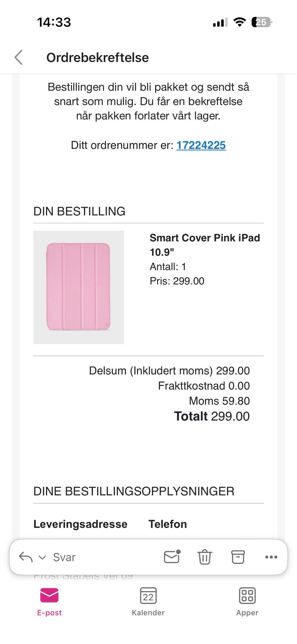Delete email with trash icon
297x644 pixels.
point(204,557)
